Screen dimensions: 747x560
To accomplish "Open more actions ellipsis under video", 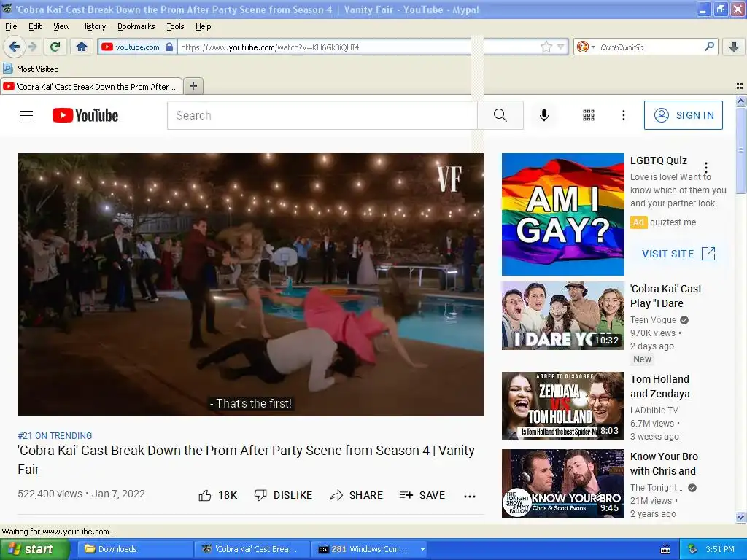I will coord(470,496).
